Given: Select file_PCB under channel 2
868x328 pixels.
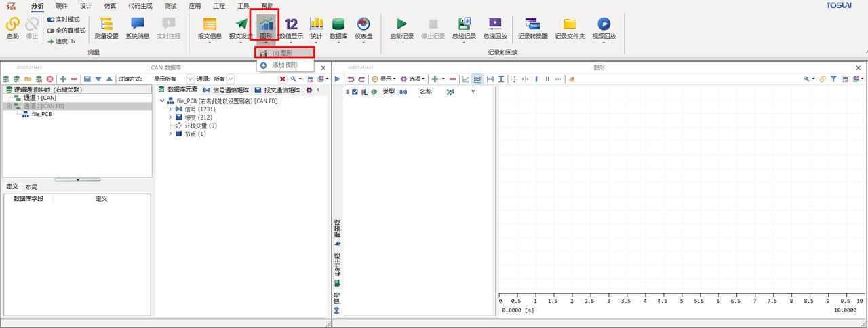Looking at the screenshot, I should pyautogui.click(x=41, y=115).
